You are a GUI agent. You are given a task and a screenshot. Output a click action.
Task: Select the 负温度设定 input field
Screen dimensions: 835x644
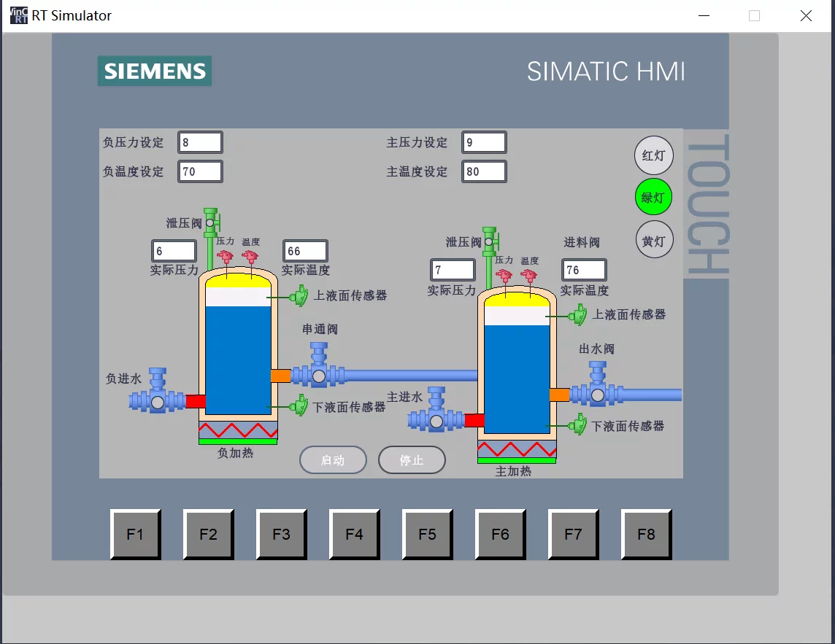pyautogui.click(x=200, y=171)
